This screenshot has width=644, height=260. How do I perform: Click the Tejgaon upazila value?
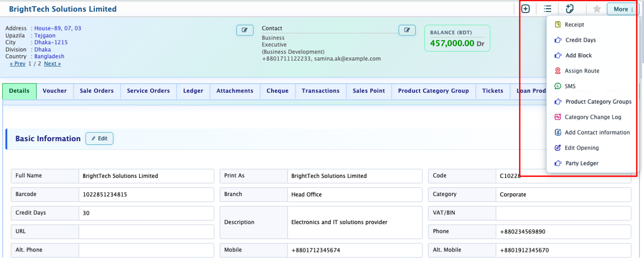(x=45, y=35)
